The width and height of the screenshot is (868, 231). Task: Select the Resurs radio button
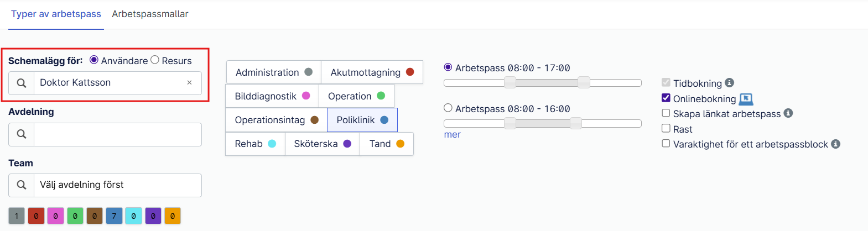tap(155, 60)
